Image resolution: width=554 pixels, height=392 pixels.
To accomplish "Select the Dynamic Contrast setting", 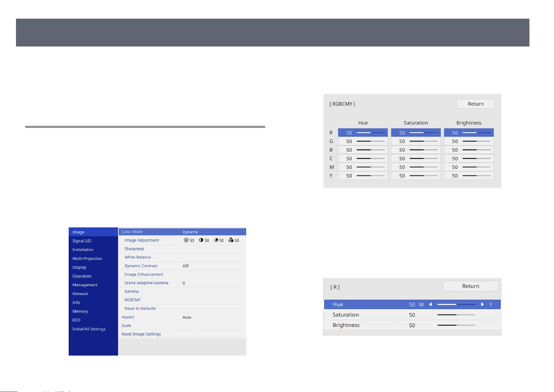I will 182,266.
